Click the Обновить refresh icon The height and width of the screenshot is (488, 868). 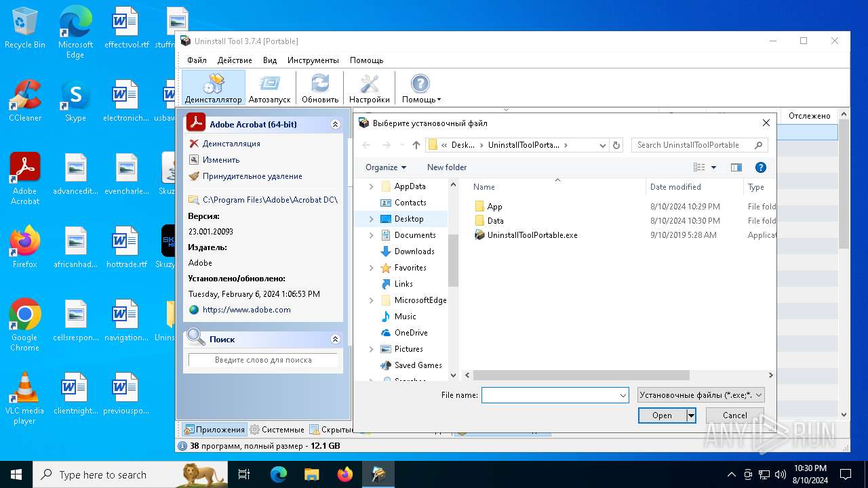click(320, 88)
